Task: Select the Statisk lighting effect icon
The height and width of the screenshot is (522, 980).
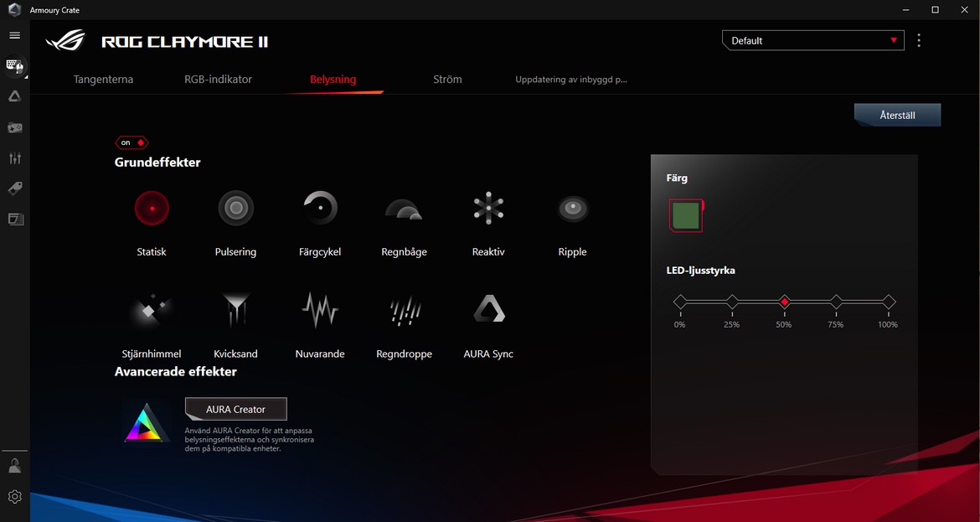Action: 152,209
